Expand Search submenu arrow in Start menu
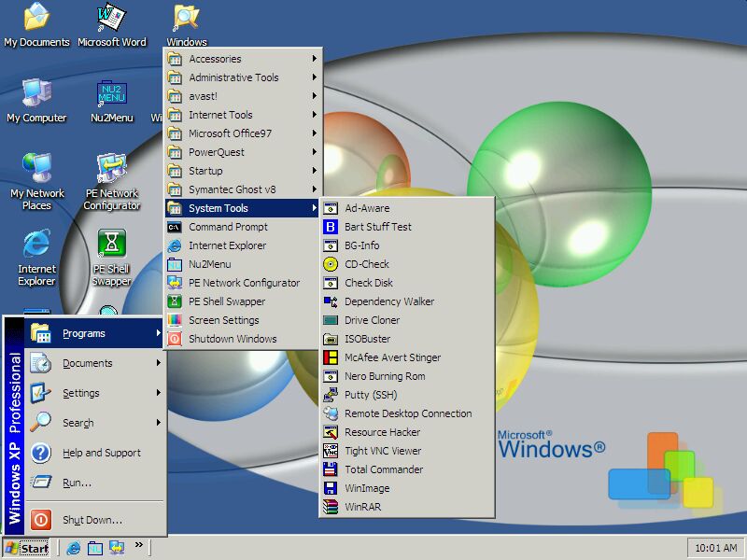Image resolution: width=747 pixels, height=560 pixels. pyautogui.click(x=159, y=423)
